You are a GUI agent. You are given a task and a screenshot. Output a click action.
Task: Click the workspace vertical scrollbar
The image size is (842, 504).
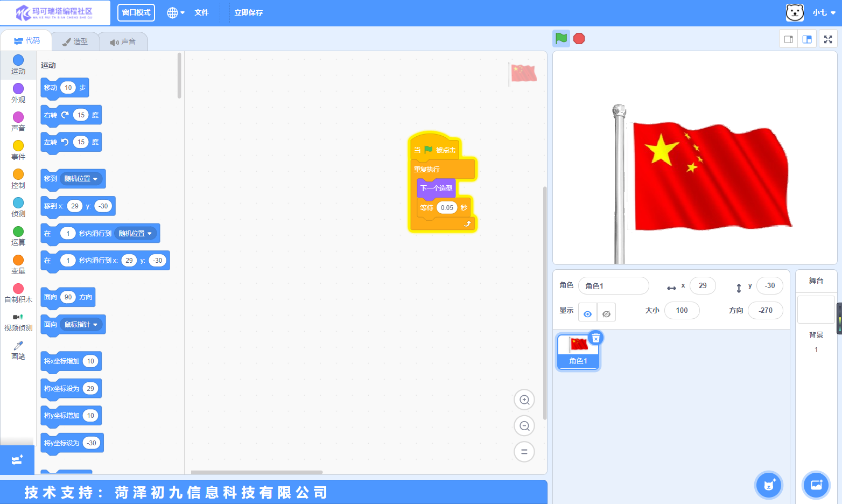545,303
